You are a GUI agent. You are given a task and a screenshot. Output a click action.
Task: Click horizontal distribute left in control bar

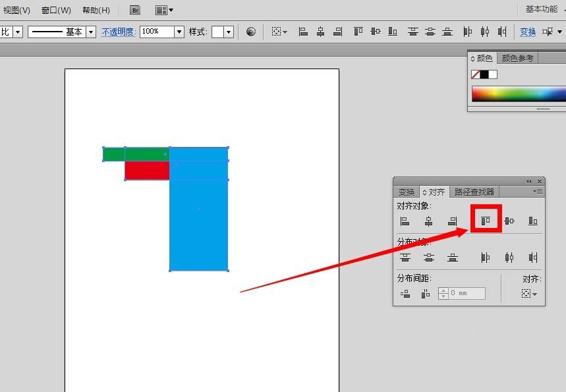[467, 32]
